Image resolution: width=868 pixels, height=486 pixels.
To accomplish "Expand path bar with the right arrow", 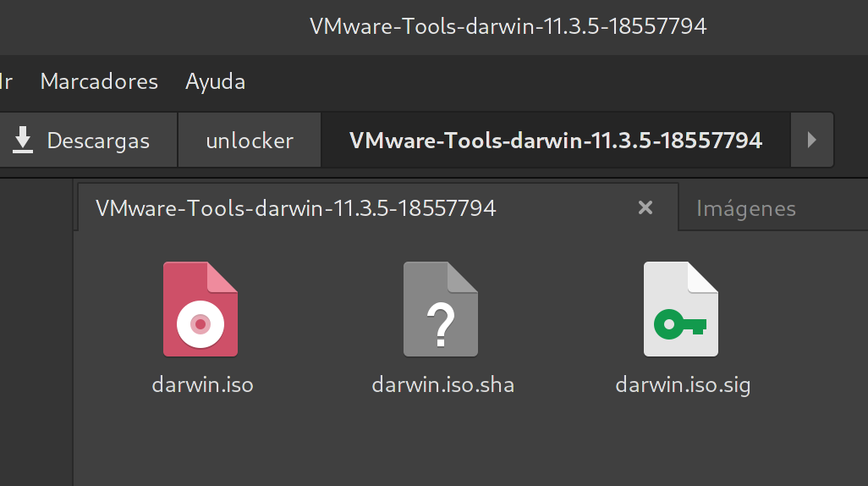I will [x=811, y=140].
